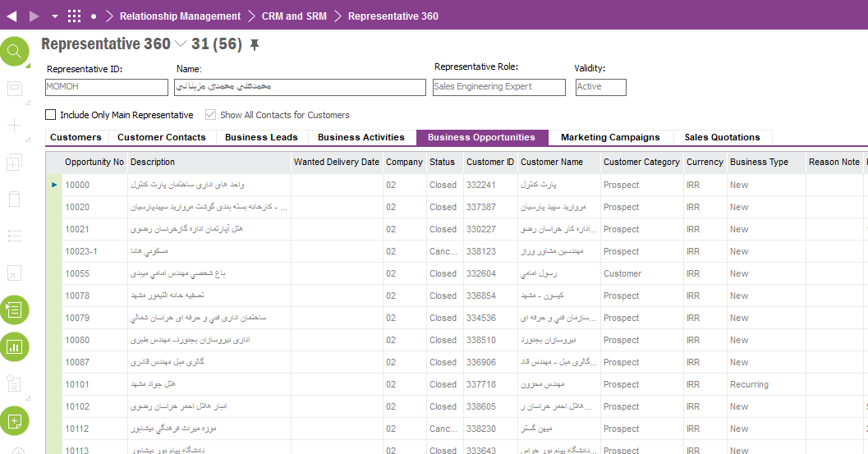Go back with the left arrow
Image resolution: width=868 pixels, height=454 pixels.
click(11, 16)
